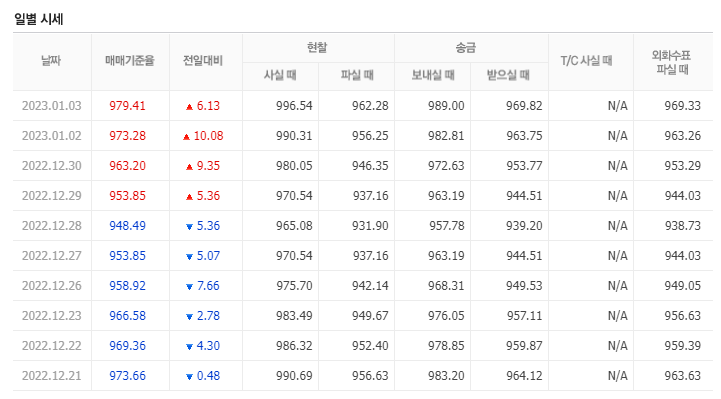The width and height of the screenshot is (721, 399).
Task: Select the date 2022.12.21
Action: tap(52, 376)
